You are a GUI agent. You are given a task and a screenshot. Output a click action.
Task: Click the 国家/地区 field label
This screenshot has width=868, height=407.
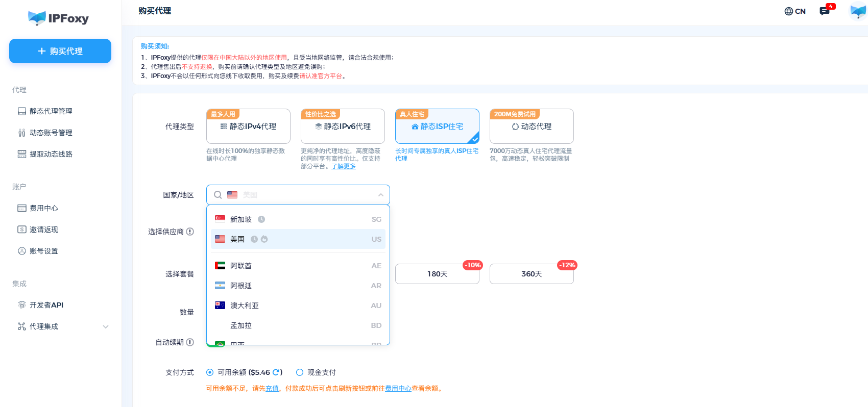(179, 195)
